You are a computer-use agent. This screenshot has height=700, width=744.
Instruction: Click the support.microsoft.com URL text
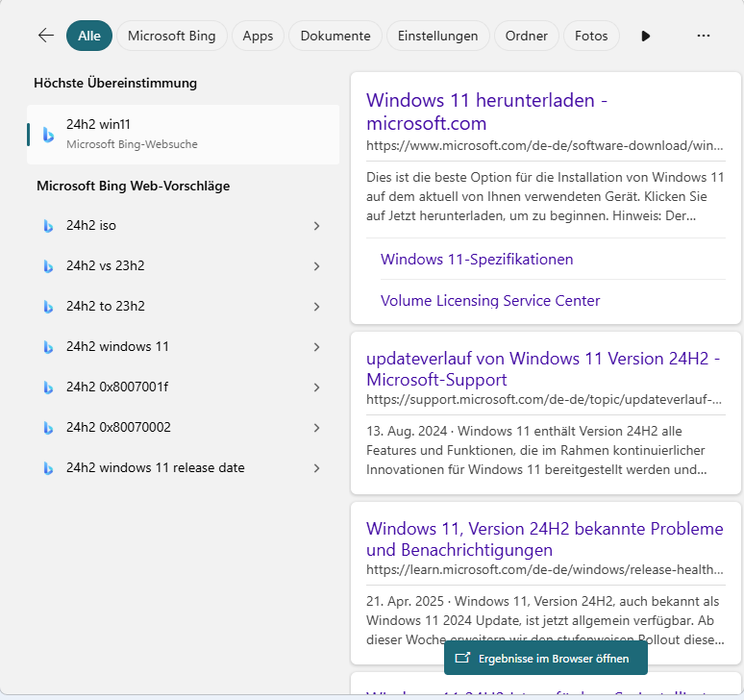[x=544, y=400]
